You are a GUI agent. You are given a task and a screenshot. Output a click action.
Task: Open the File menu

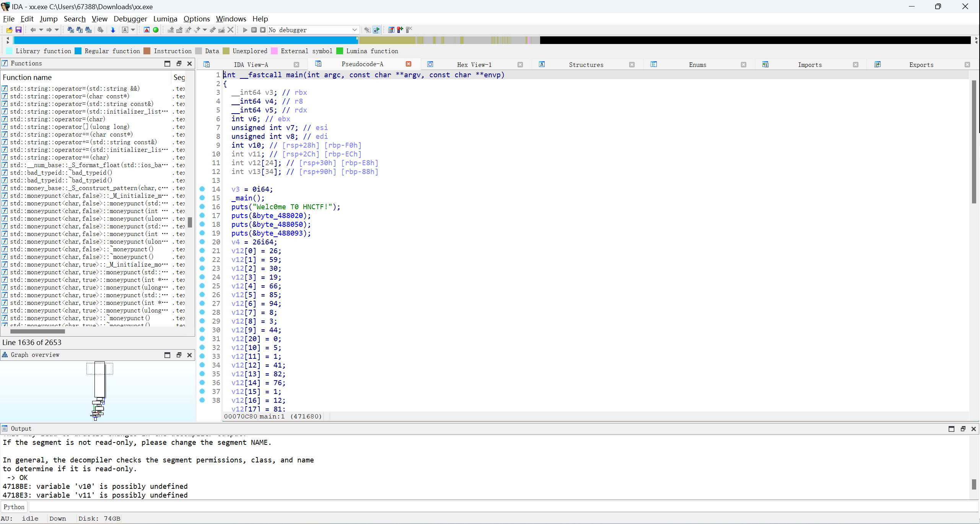point(8,19)
